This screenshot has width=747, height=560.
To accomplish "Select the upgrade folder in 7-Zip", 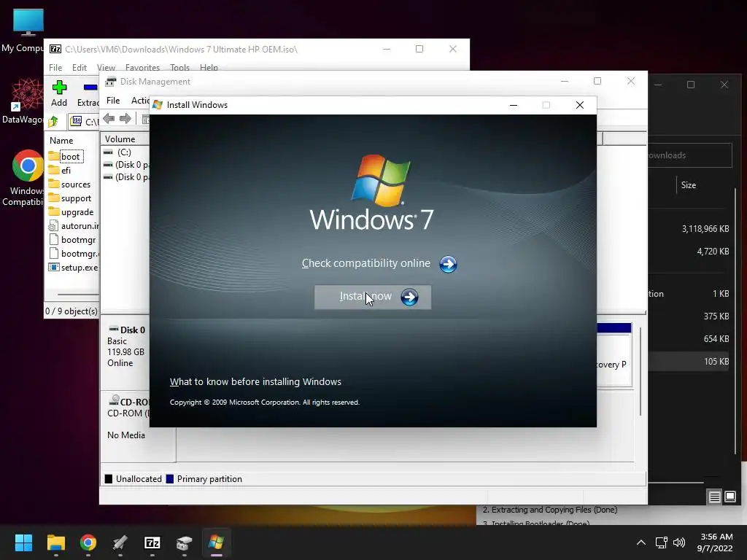I will click(x=71, y=212).
